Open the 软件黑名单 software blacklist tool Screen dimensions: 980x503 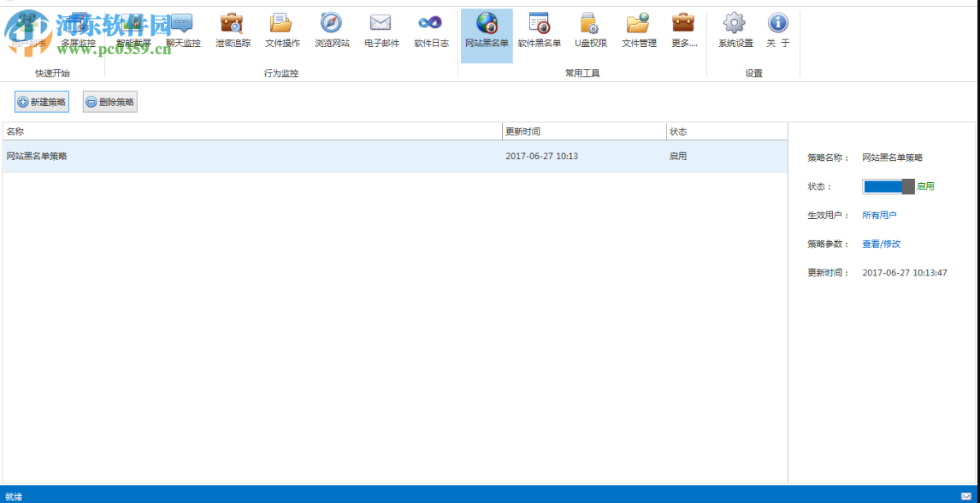click(540, 31)
